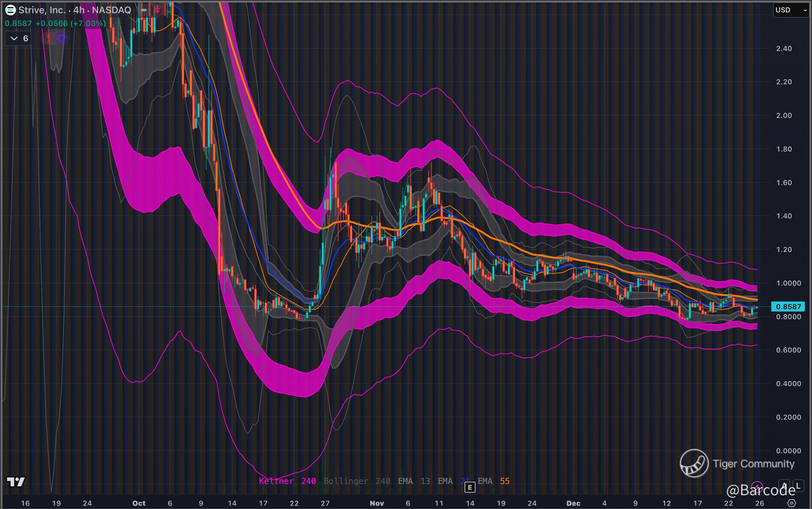Click the purple lightning bolt icon
812x509 pixels.
click(x=757, y=486)
